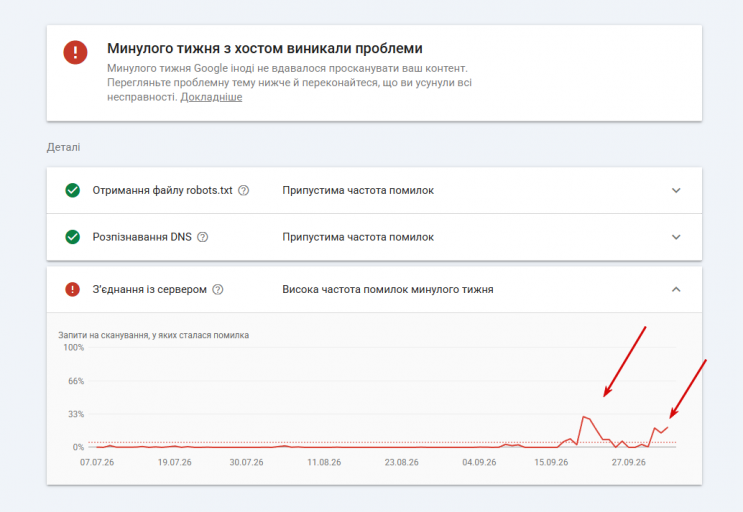The image size is (743, 512).
Task: Click the date label 11.08.26
Action: coord(324,462)
